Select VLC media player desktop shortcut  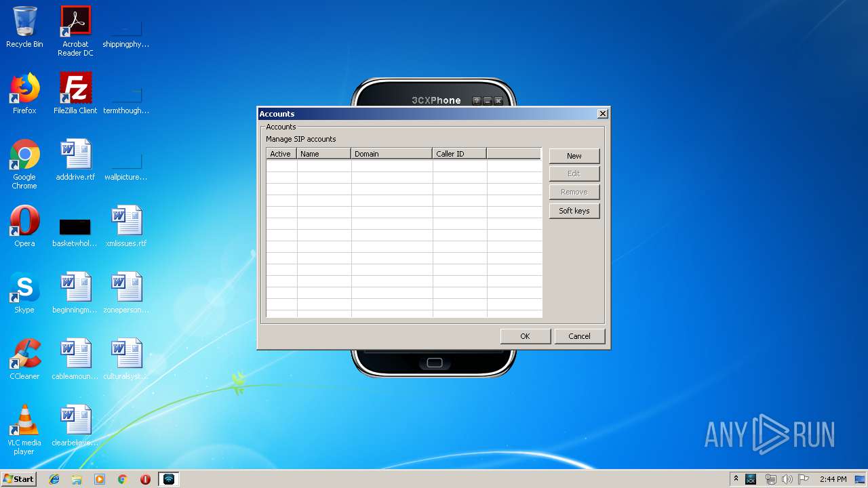tap(24, 430)
